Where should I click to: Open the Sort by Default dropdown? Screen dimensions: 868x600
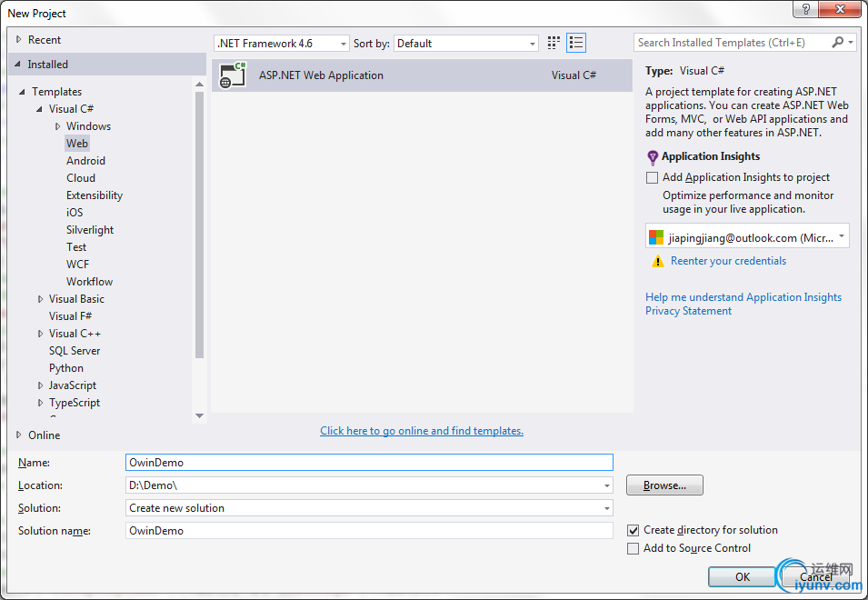pos(465,43)
